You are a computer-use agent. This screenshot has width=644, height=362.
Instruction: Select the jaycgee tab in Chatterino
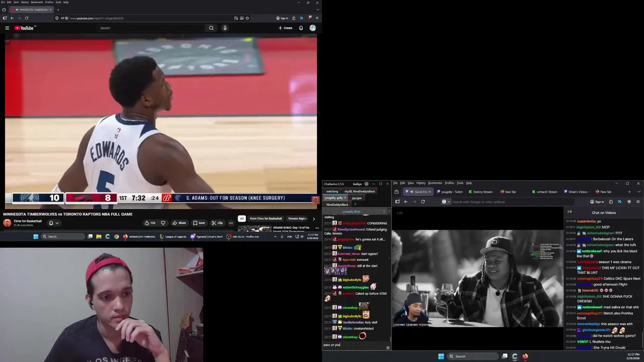pyautogui.click(x=357, y=198)
